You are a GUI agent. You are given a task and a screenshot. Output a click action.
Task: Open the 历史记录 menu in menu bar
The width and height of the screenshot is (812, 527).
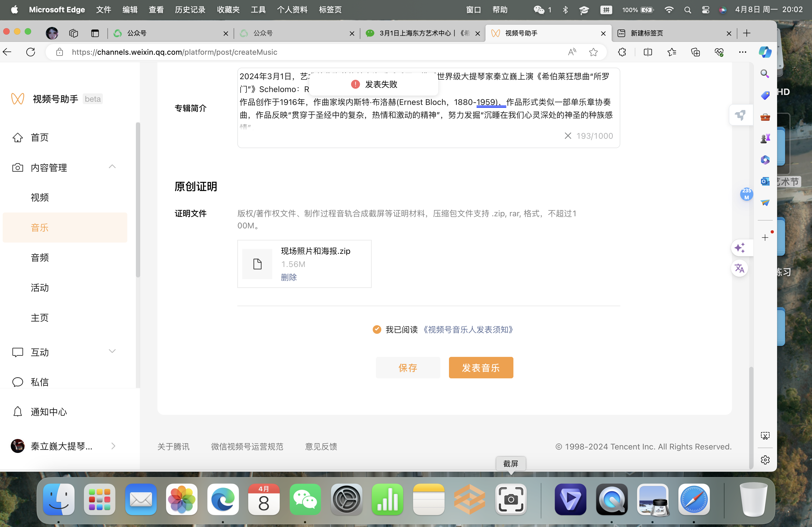pos(190,10)
